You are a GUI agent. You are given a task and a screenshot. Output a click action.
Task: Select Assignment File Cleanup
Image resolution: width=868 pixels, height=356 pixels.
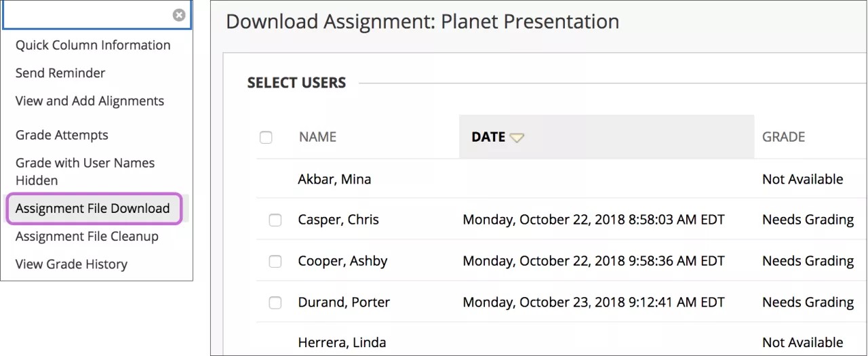coord(87,237)
